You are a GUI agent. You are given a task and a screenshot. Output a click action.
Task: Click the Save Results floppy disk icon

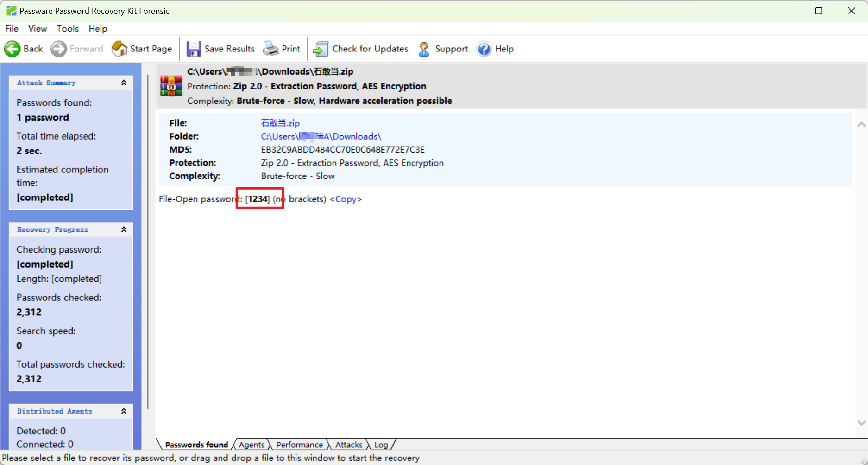coord(194,49)
